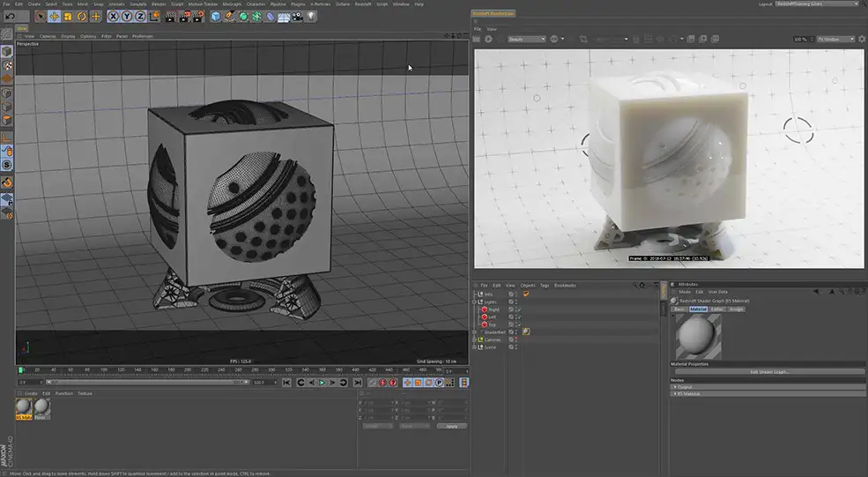Select the Top light object
This screenshot has height=477, width=868.
(x=492, y=324)
